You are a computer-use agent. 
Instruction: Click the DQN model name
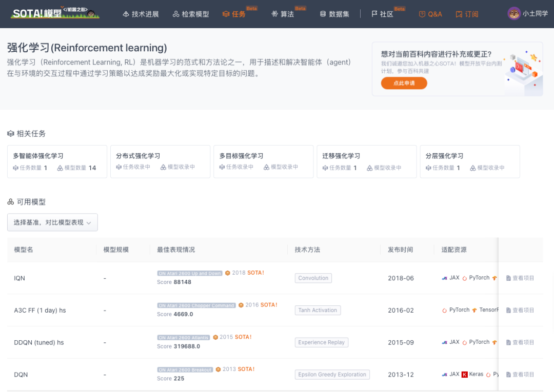pyautogui.click(x=21, y=375)
